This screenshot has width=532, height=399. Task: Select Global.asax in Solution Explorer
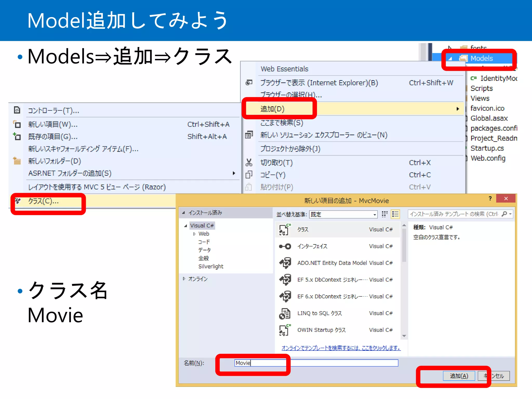tap(489, 118)
